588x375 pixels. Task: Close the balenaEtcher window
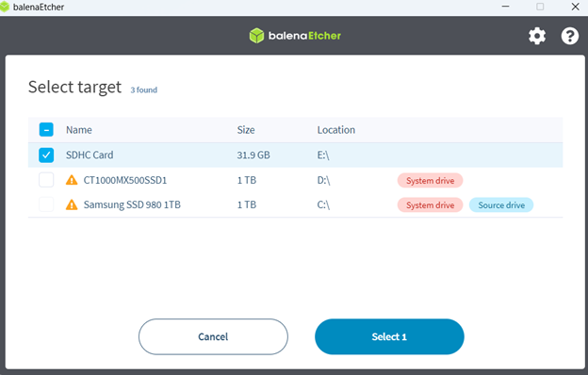point(575,7)
